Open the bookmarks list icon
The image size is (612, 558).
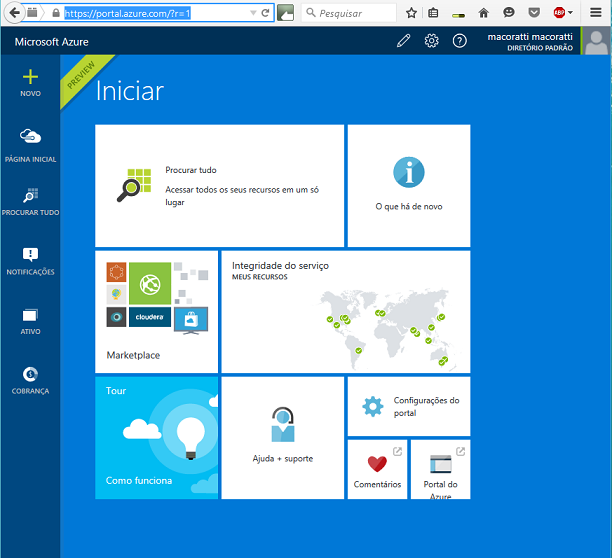pyautogui.click(x=433, y=13)
